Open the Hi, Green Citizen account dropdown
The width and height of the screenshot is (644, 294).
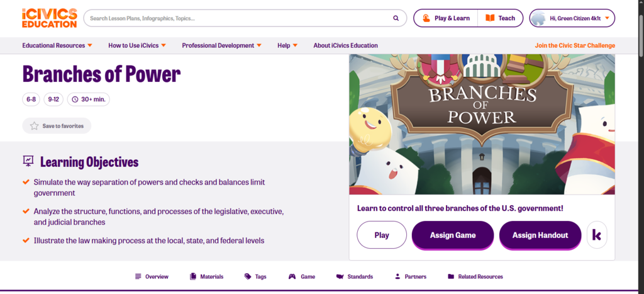pyautogui.click(x=572, y=18)
